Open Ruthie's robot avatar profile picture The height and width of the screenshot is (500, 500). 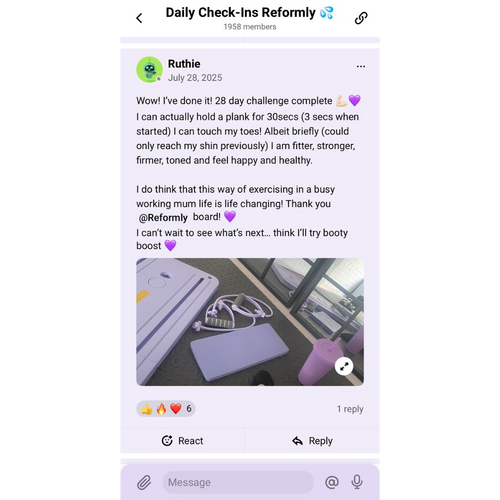tap(149, 69)
